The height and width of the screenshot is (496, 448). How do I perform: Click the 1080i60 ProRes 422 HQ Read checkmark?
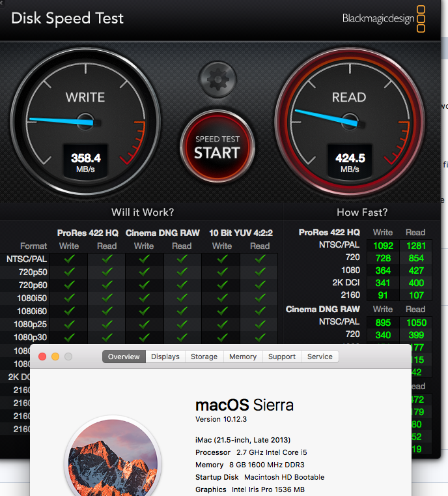pos(107,311)
